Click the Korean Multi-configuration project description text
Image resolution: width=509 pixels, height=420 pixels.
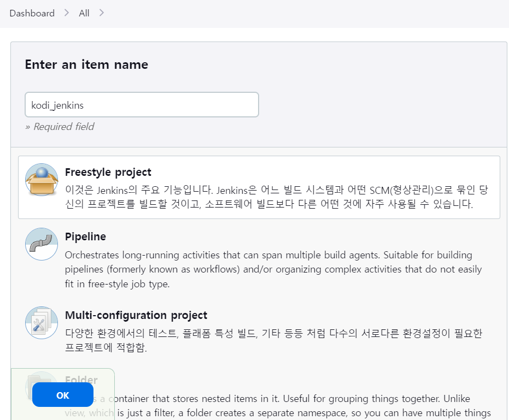point(274,341)
